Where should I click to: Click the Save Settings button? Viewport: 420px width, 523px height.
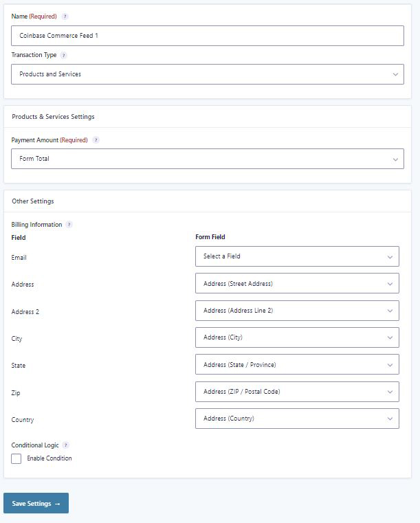point(36,503)
